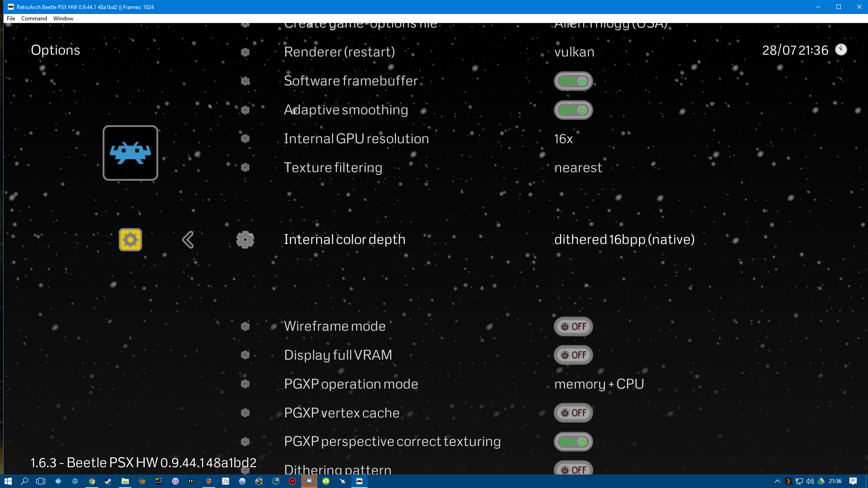Open the volume control in system tray
The width and height of the screenshot is (868, 488).
(x=810, y=481)
